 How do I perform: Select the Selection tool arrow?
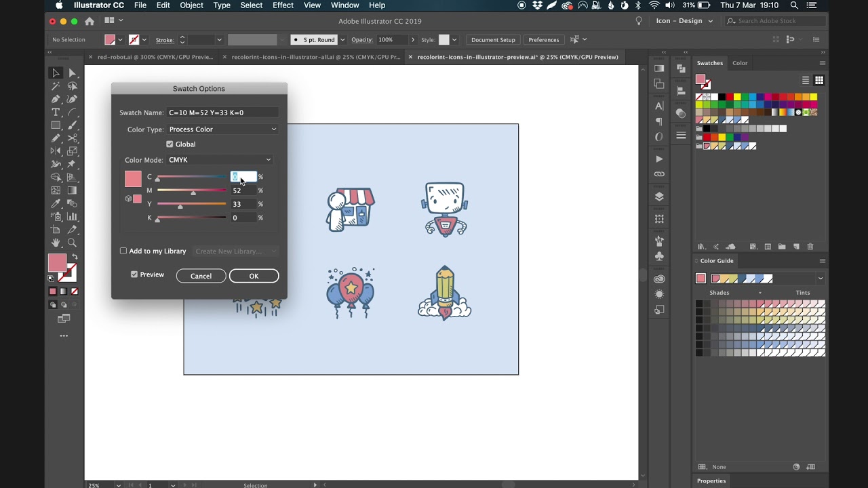[x=56, y=73]
